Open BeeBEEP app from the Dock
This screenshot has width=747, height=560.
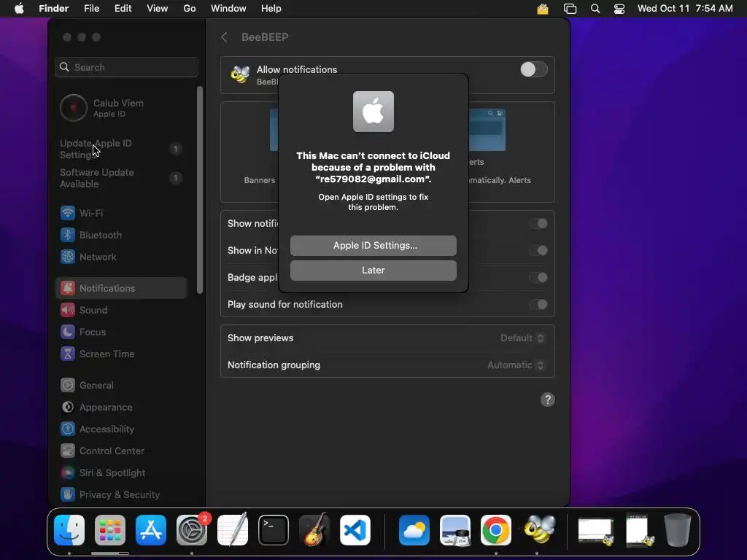539,530
